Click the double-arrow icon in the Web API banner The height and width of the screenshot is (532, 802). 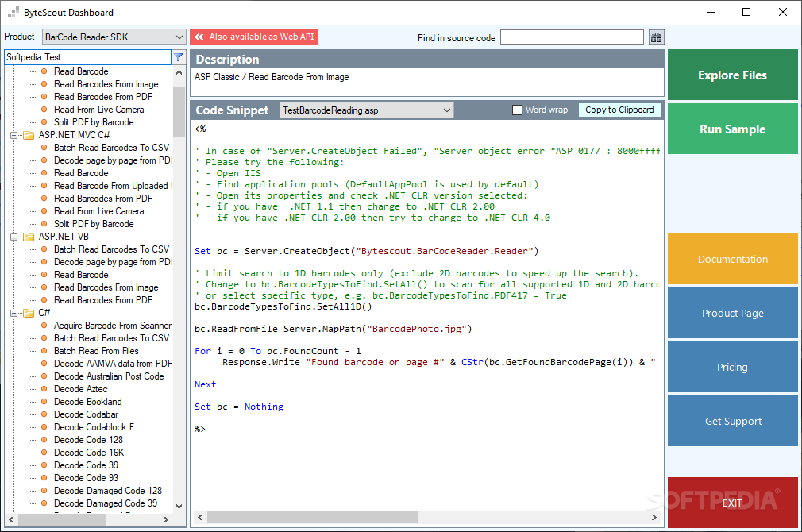click(x=199, y=37)
